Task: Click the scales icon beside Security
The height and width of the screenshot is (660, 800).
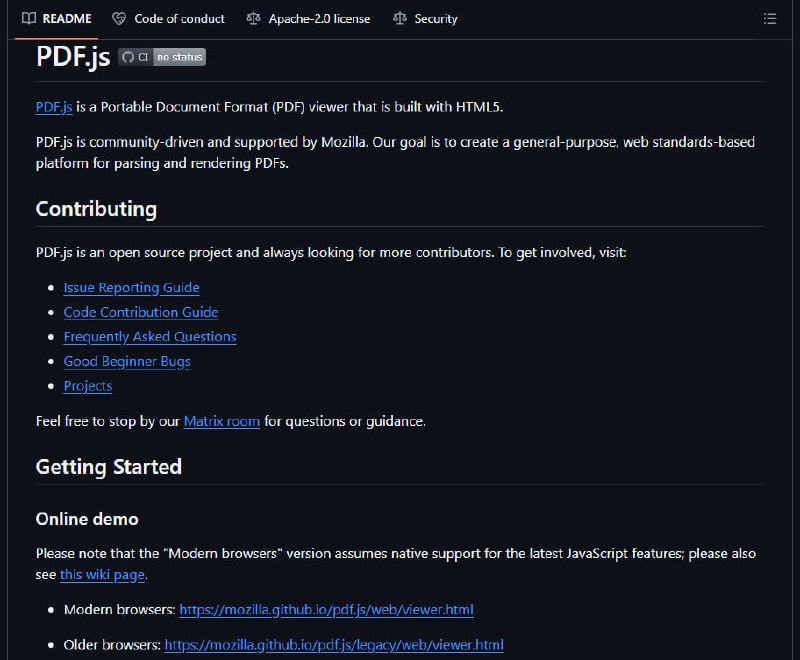Action: click(399, 19)
